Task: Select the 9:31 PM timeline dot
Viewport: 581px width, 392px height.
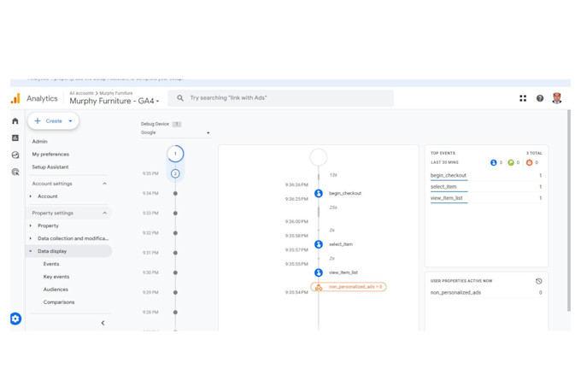Action: click(x=175, y=253)
